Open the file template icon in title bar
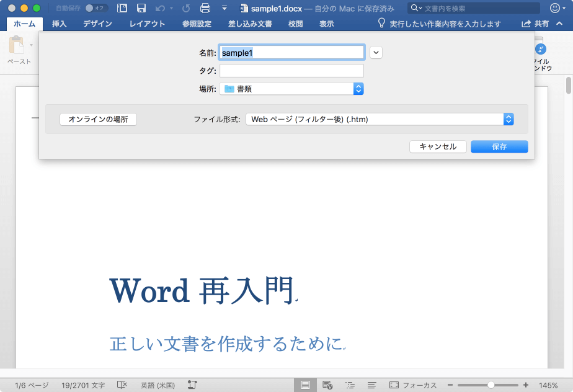The image size is (573, 392). 122,8
